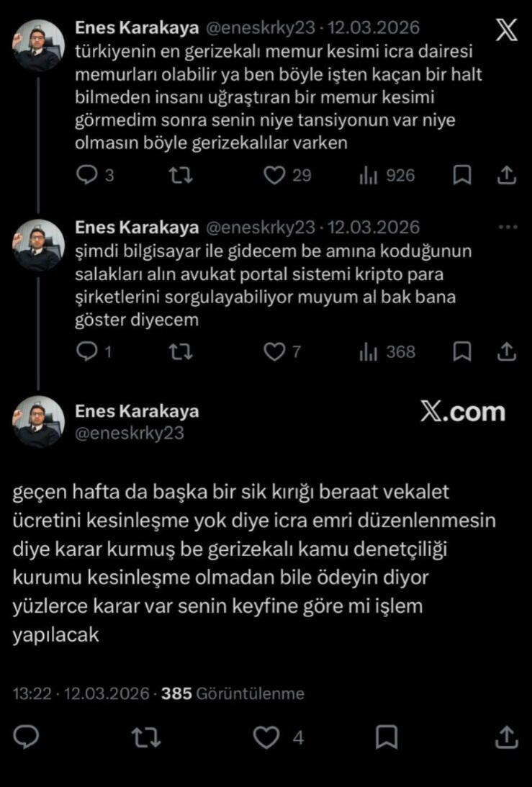Open Enes Karakaya profile name on first tweet

[137, 27]
